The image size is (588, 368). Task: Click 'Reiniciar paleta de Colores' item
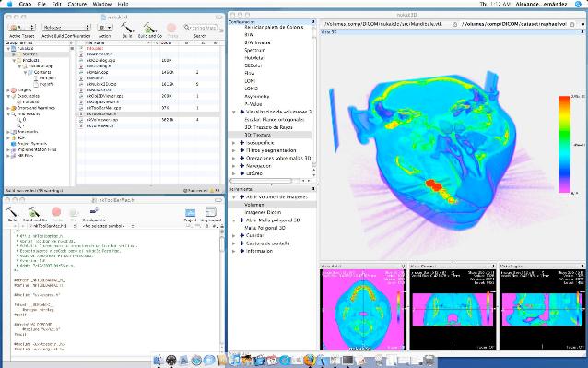point(274,27)
